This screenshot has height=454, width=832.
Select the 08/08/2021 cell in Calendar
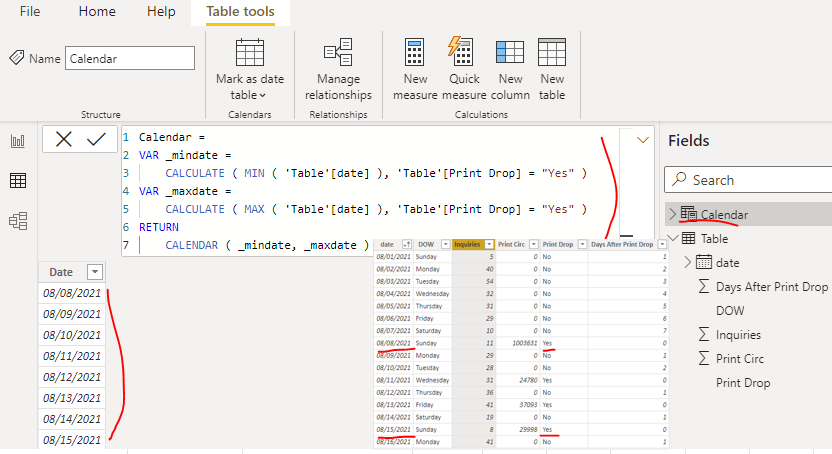(72, 293)
